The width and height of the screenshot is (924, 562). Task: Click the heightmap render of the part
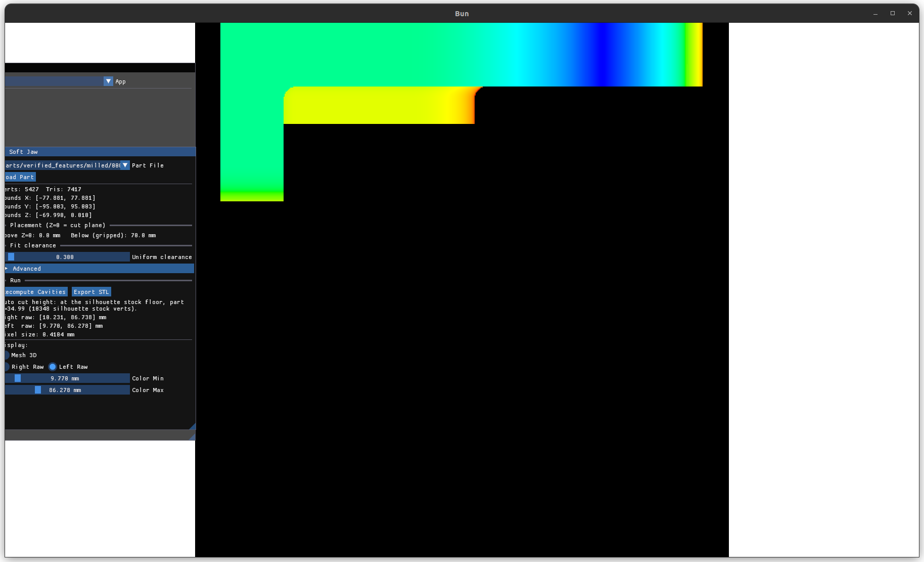point(461,112)
